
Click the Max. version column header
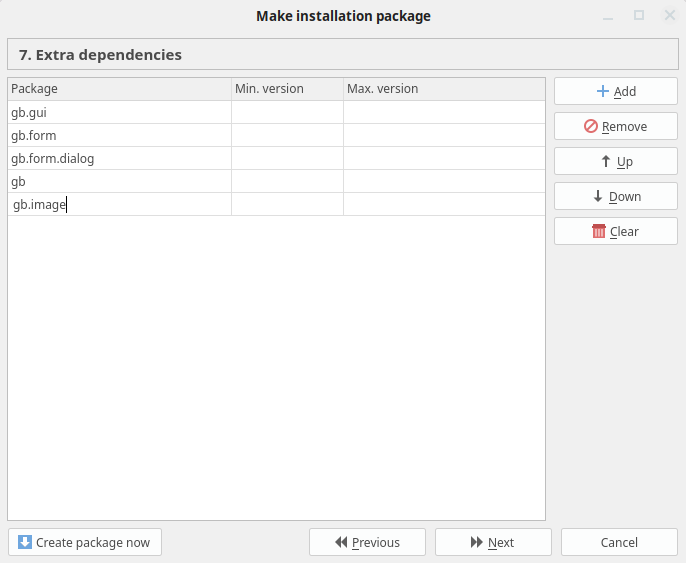[444, 89]
